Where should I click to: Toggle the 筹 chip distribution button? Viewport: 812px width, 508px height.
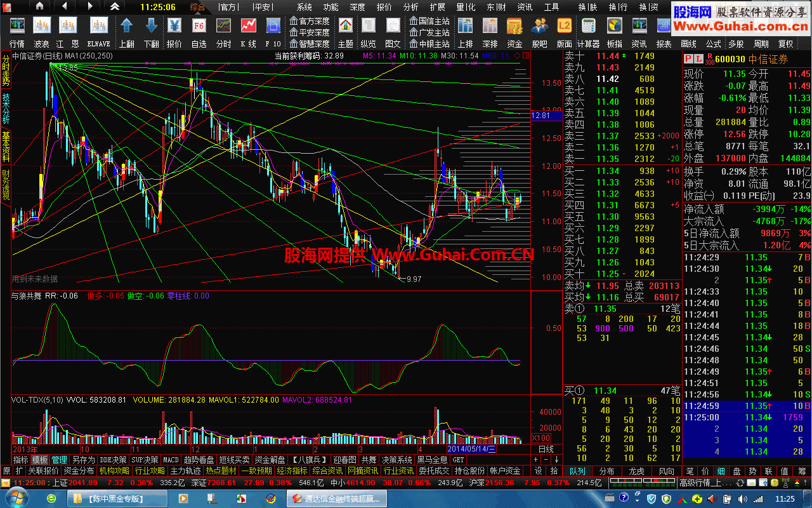coord(802,471)
